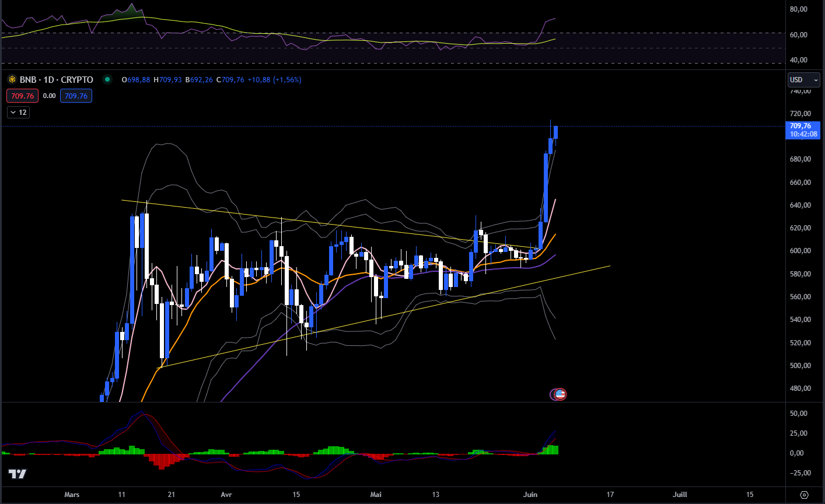Click the green market status dot
This screenshot has height=504, width=825.
107,79
